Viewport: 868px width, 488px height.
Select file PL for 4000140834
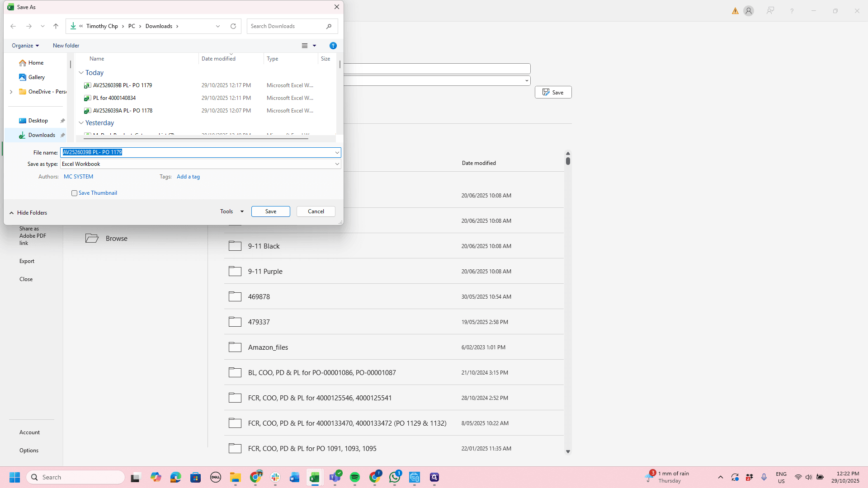click(x=114, y=98)
